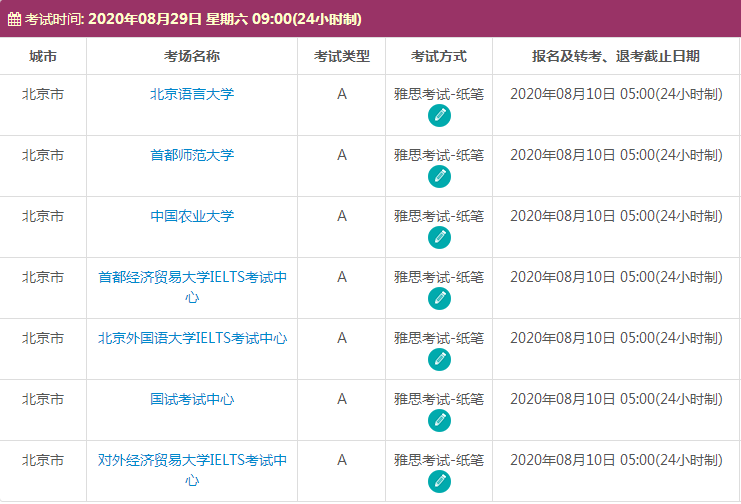Open 对外经济贸易大学IELTS考试中心 link

point(192,470)
